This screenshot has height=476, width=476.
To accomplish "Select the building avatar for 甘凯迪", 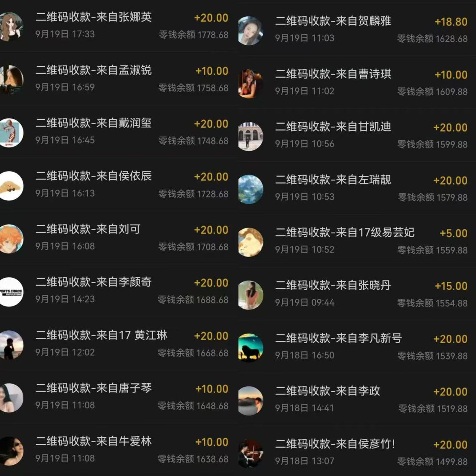I will [x=251, y=136].
